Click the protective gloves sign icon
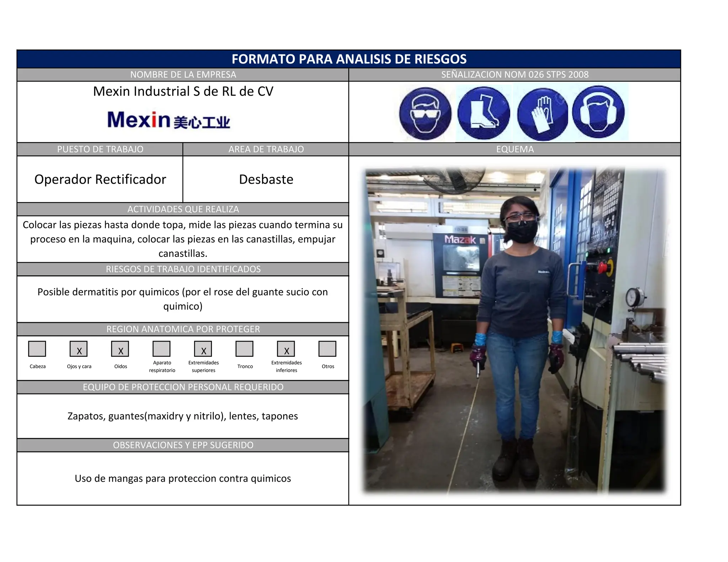 point(542,114)
